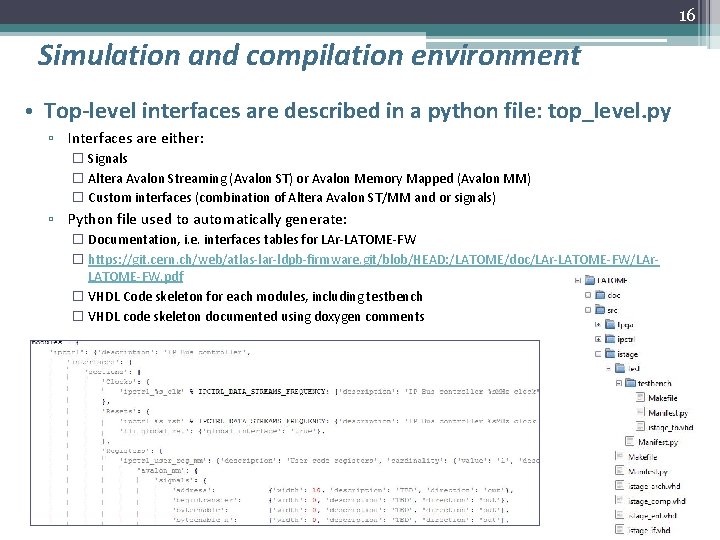Click the 'Interfaces are either:' line

pyautogui.click(x=135, y=138)
